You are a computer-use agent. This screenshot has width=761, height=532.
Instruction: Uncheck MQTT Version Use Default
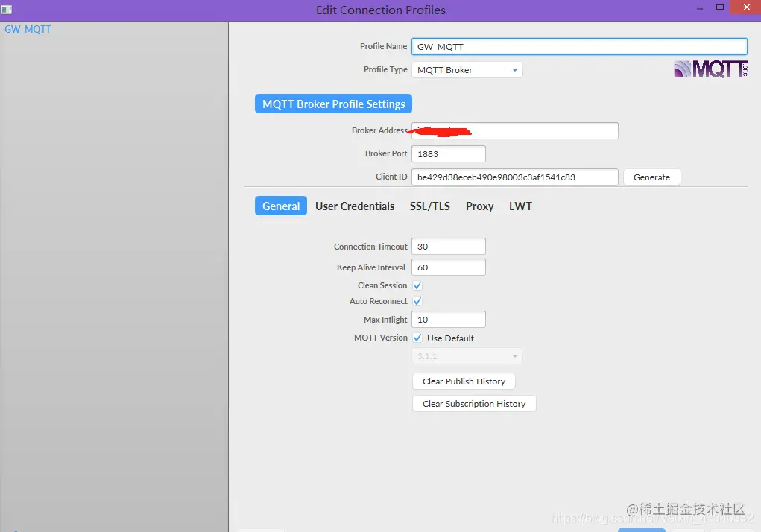coord(417,338)
